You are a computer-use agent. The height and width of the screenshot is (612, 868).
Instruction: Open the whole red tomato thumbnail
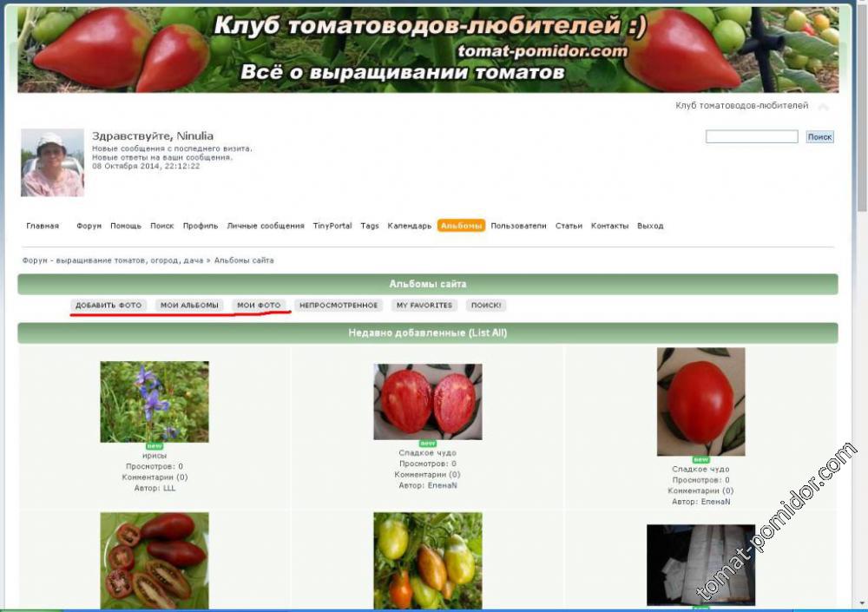pos(700,401)
